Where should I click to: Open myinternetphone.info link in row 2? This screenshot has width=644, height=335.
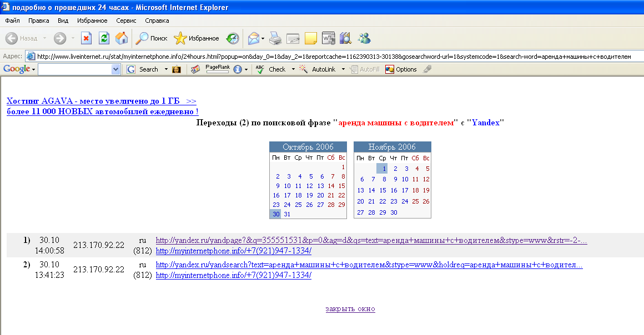[x=233, y=276]
